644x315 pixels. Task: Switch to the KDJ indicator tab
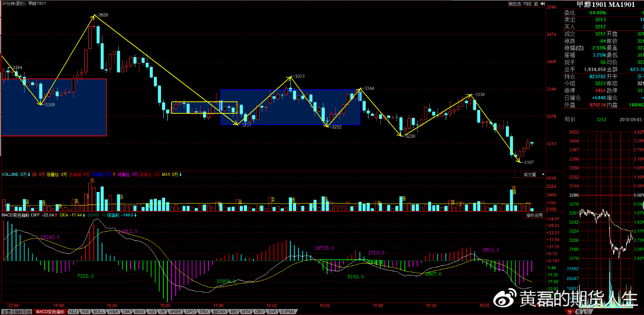pos(73,312)
